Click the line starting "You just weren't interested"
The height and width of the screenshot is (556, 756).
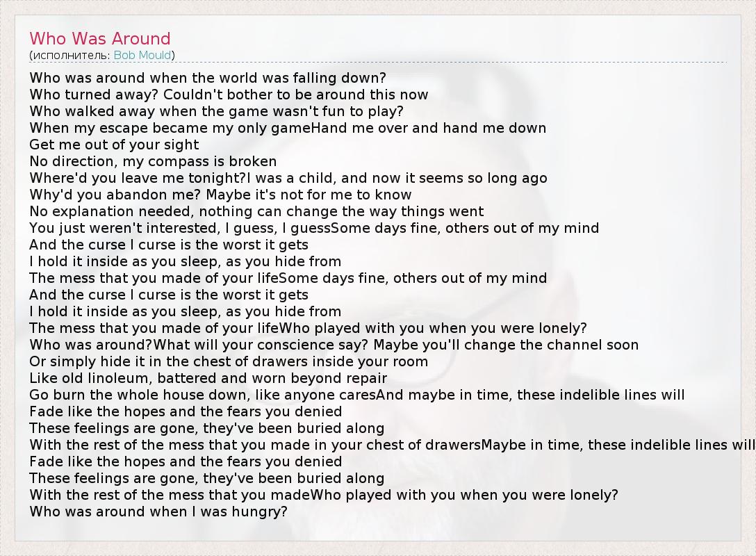click(314, 228)
